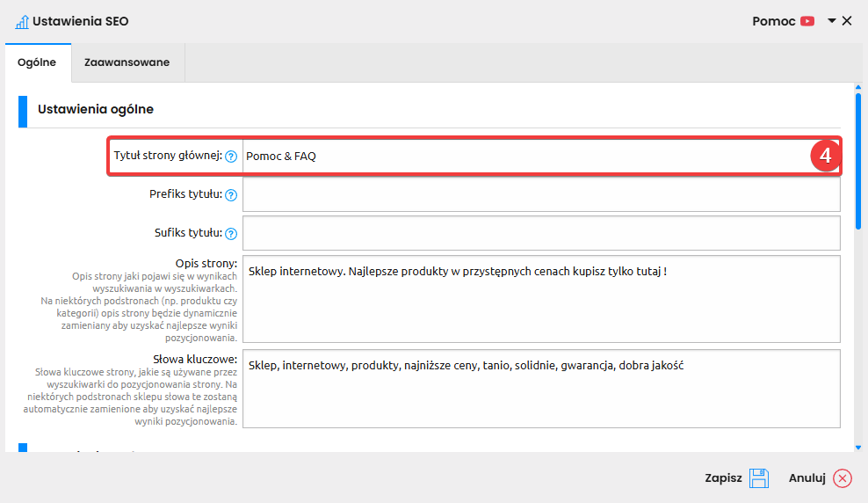Click the floppy disk save icon
868x503 pixels.
click(759, 478)
